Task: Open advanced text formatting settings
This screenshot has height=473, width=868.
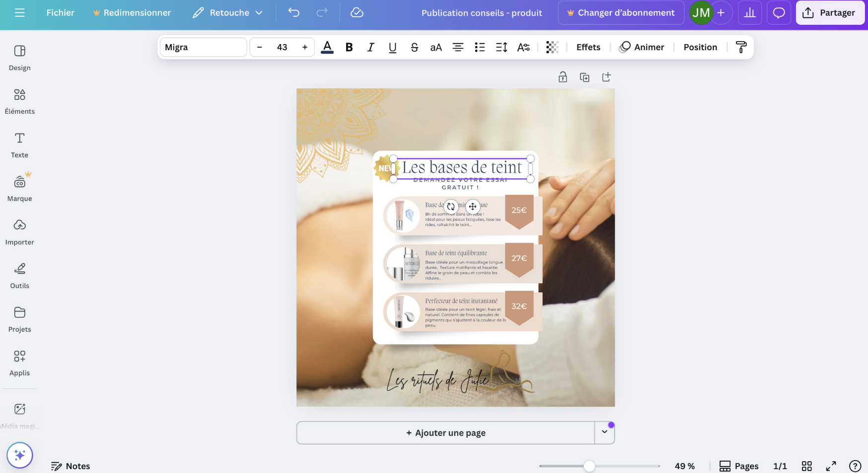Action: coord(523,47)
